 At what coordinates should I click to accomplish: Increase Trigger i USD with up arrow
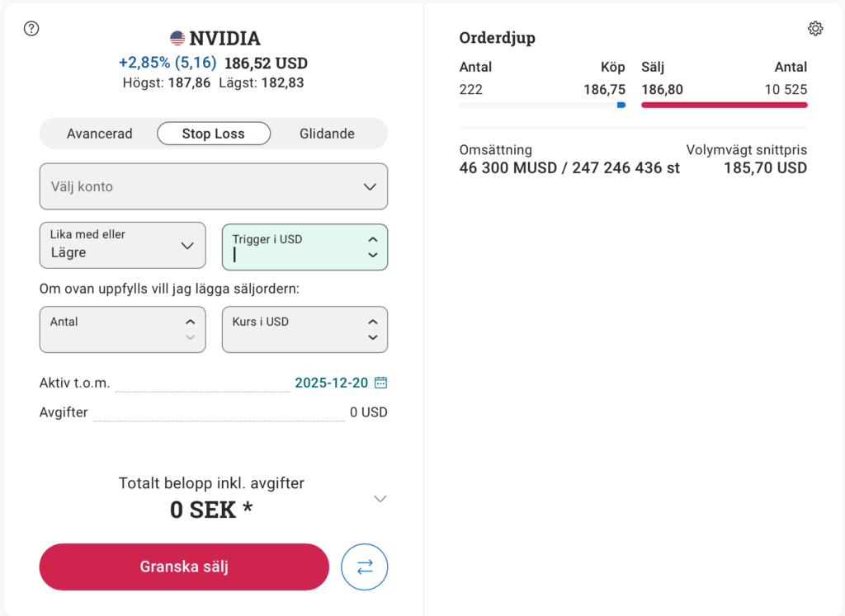pyautogui.click(x=373, y=239)
